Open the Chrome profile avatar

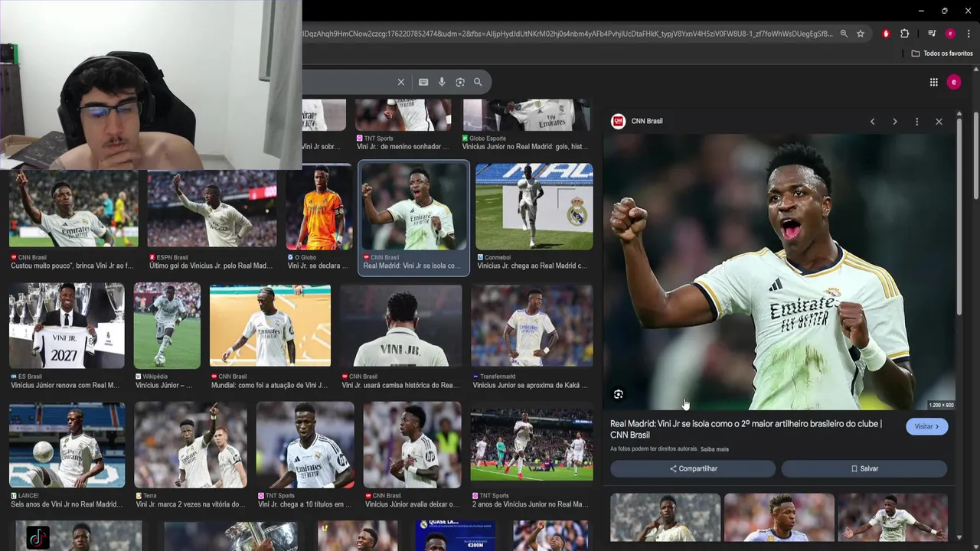pyautogui.click(x=950, y=34)
